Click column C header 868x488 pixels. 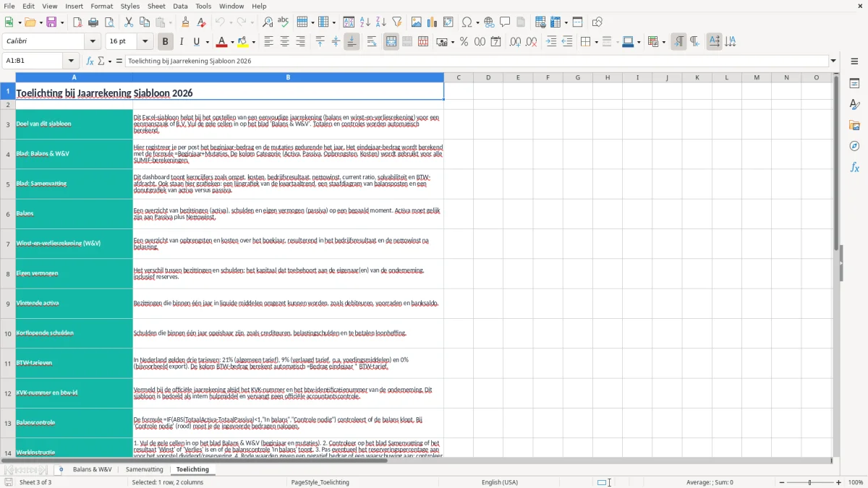459,77
